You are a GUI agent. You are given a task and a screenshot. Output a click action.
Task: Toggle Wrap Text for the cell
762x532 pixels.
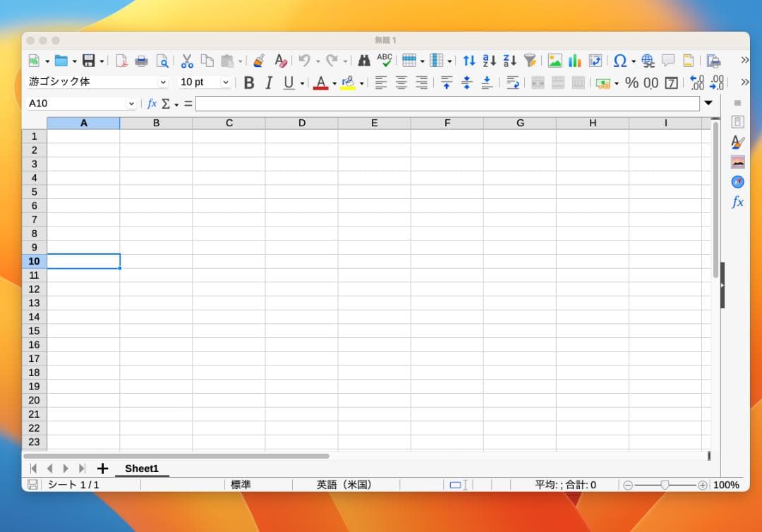(513, 83)
